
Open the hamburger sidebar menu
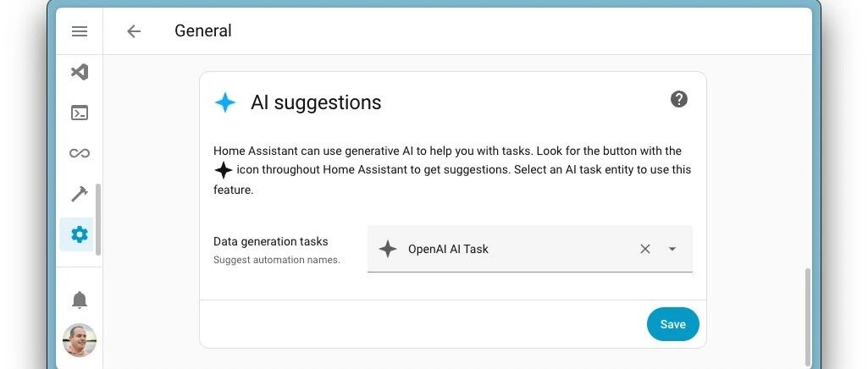click(80, 31)
